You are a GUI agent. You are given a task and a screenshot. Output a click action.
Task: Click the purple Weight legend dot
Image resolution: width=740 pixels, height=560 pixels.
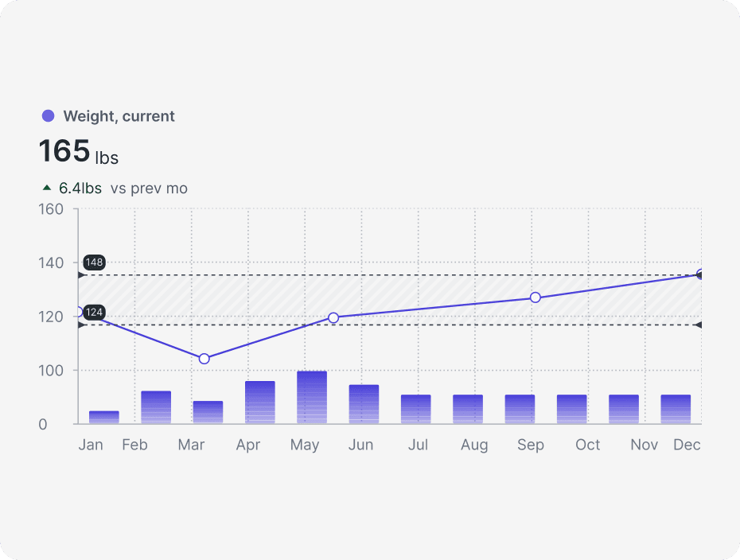(48, 116)
